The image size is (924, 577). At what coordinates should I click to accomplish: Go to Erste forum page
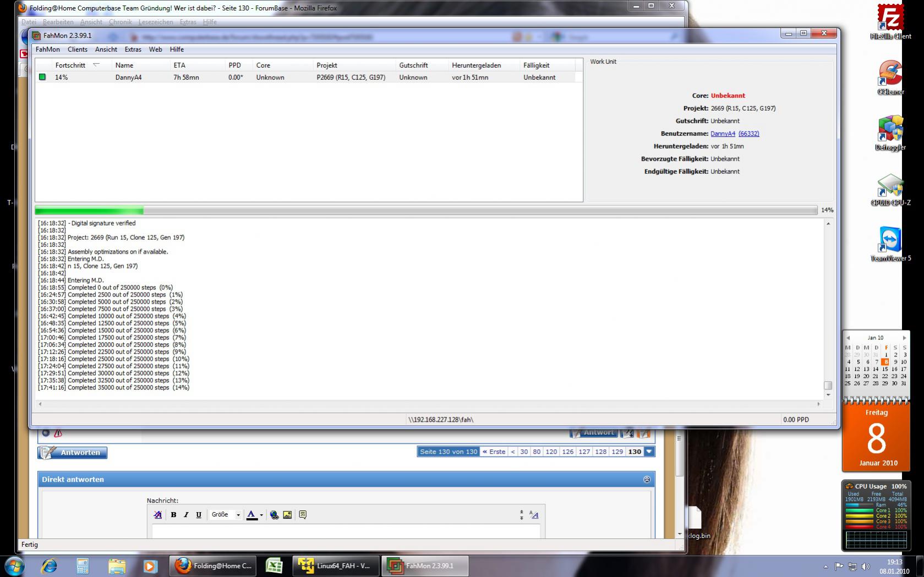[x=494, y=452]
